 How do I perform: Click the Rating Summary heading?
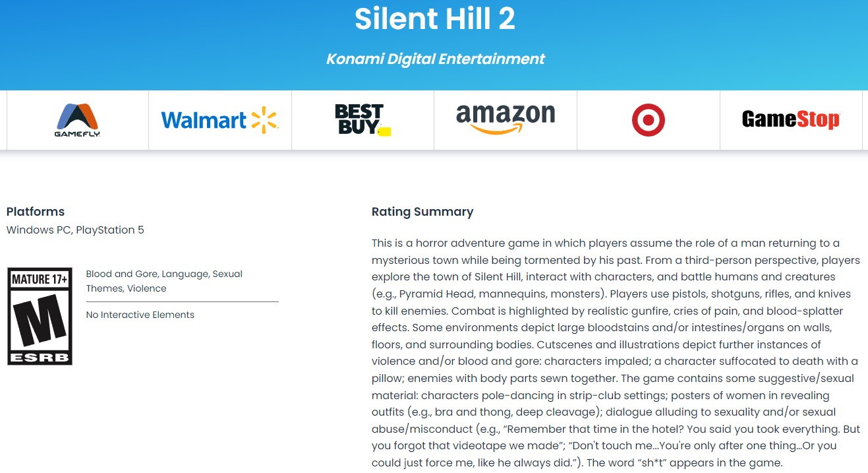pos(422,212)
